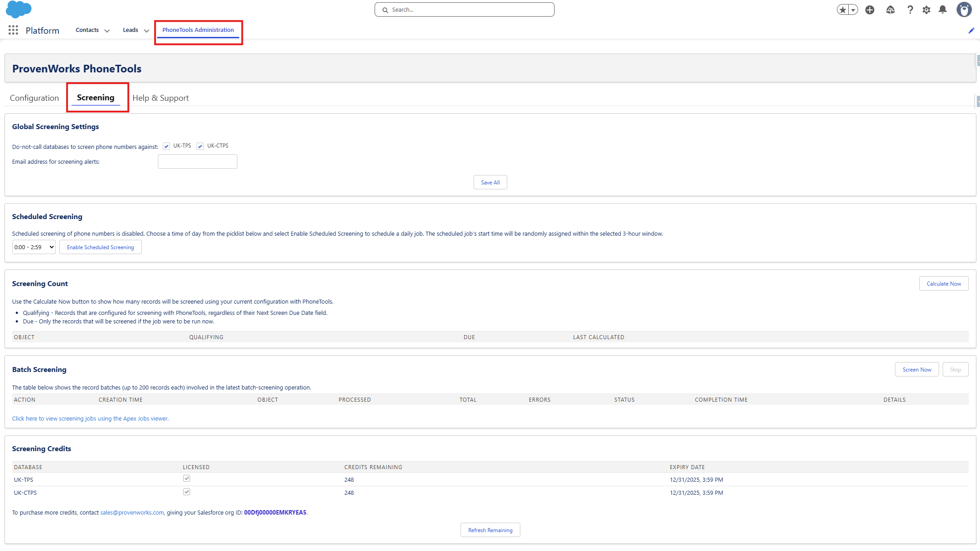This screenshot has height=551, width=980.
Task: Open the scheduled screening time picklist
Action: tap(34, 247)
